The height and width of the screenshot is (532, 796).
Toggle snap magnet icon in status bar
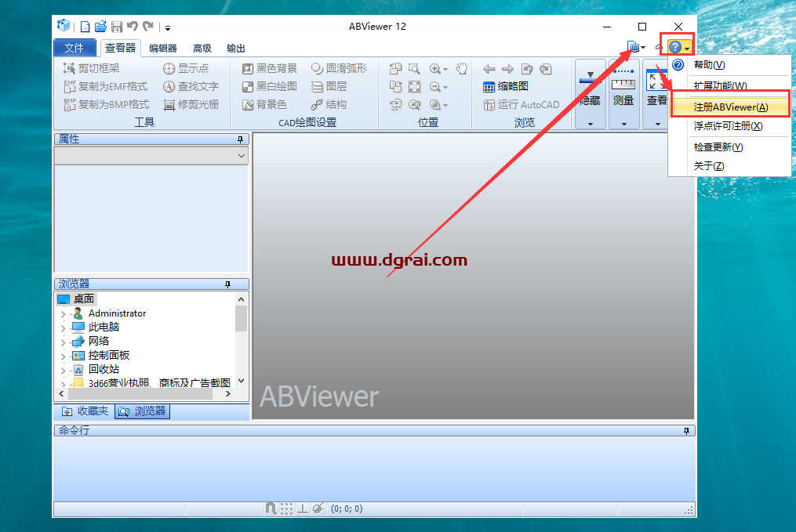(271, 508)
